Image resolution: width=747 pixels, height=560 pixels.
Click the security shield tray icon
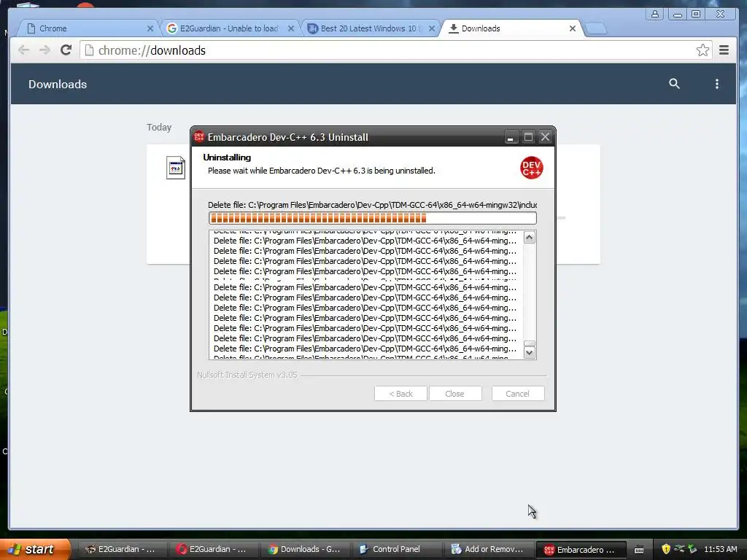(666, 549)
